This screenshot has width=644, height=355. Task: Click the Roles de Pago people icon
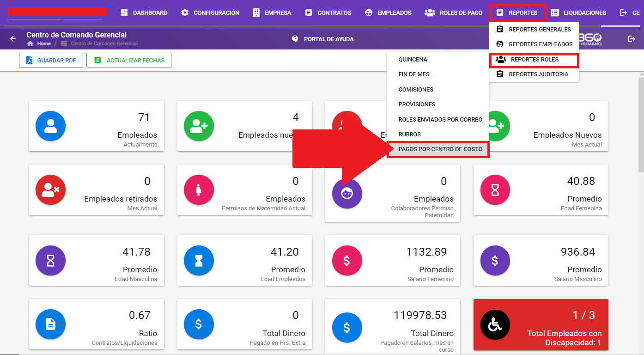[430, 13]
